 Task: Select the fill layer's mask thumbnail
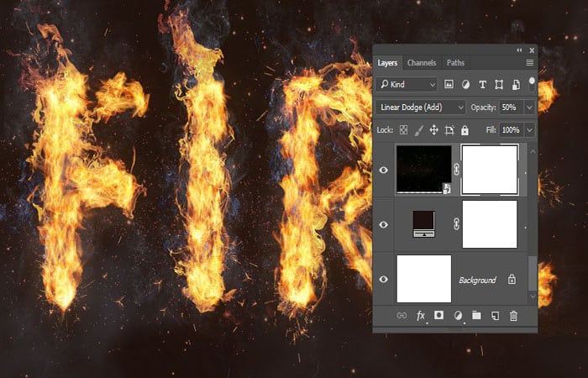(x=490, y=224)
